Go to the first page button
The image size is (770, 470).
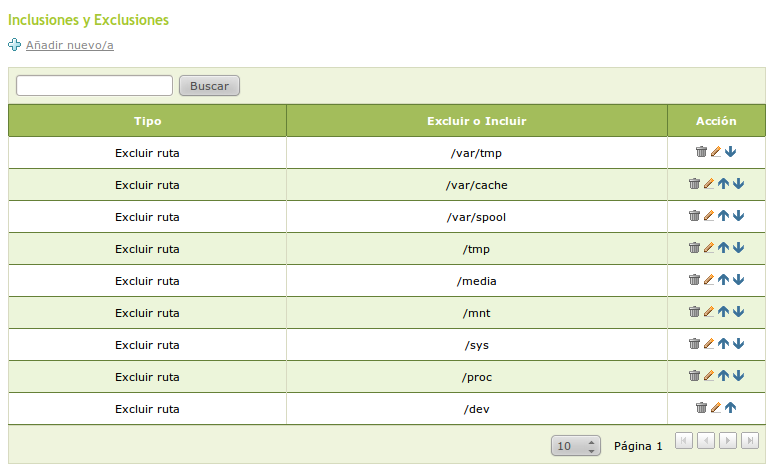(x=684, y=441)
